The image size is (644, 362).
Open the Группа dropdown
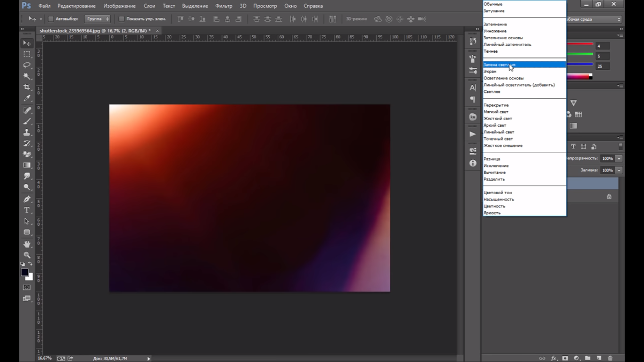click(98, 19)
